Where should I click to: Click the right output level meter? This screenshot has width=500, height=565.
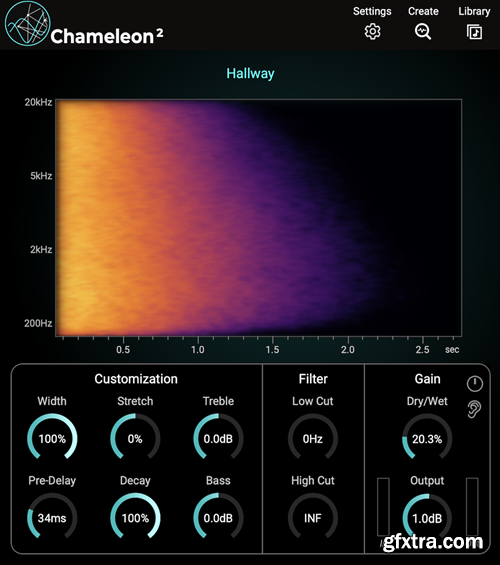(472, 507)
